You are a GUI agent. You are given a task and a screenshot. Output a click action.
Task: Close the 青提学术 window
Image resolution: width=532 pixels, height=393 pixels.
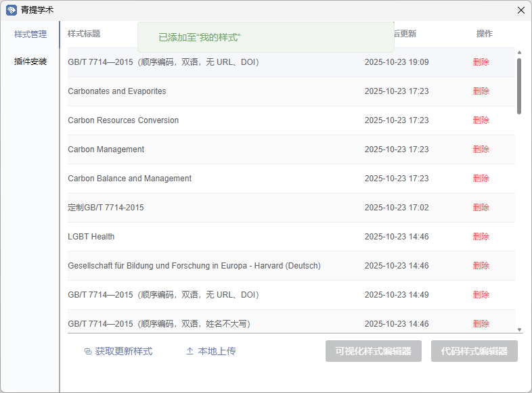point(520,10)
